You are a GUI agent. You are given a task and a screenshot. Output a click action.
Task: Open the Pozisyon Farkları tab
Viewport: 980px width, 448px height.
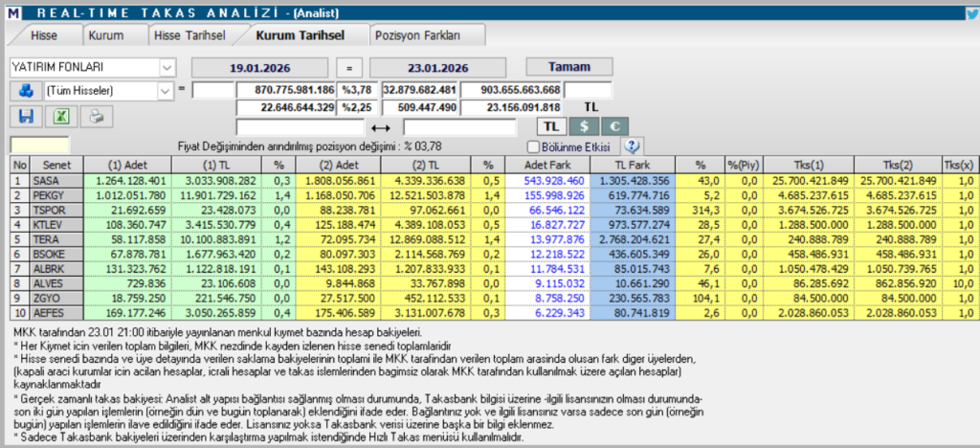[417, 35]
